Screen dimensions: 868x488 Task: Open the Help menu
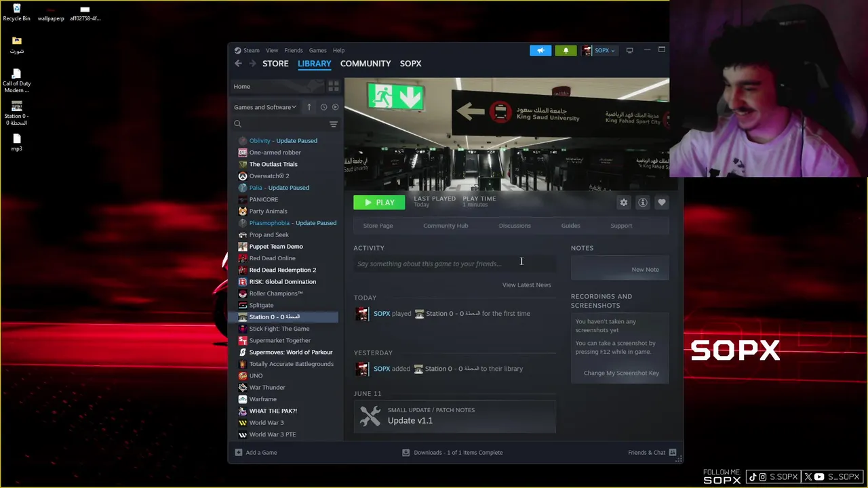(338, 50)
